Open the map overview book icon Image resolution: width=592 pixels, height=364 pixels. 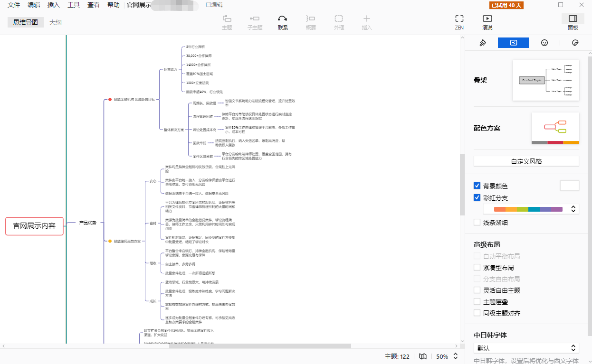coord(423,356)
